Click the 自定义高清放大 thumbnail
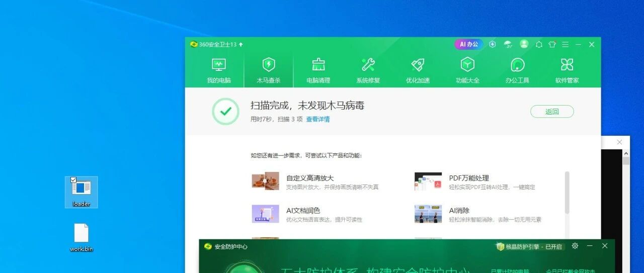Screen dimensions: 644x273 pyautogui.click(x=265, y=181)
